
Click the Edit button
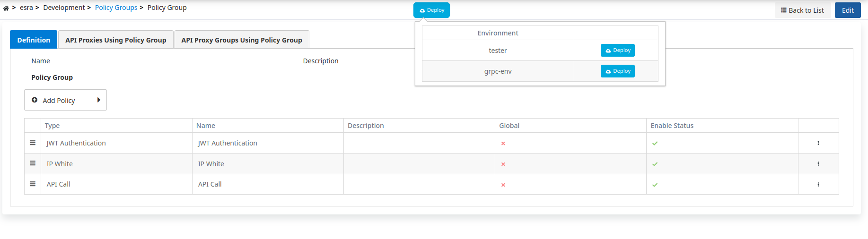pos(847,10)
